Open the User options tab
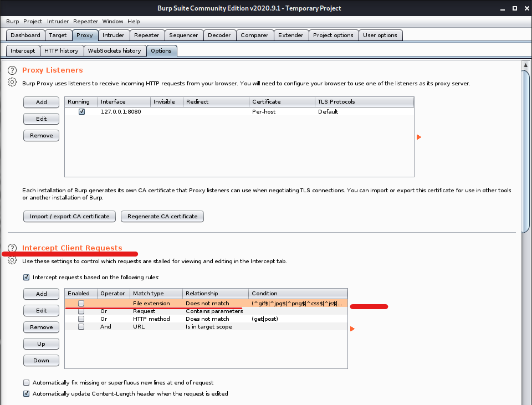Viewport: 532px width, 405px height. [380, 35]
